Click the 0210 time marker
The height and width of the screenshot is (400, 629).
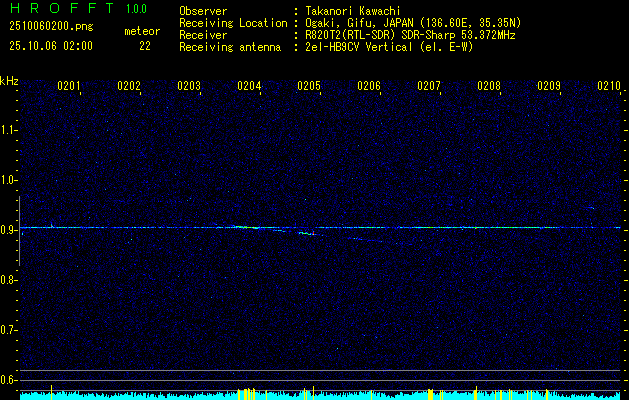(609, 86)
